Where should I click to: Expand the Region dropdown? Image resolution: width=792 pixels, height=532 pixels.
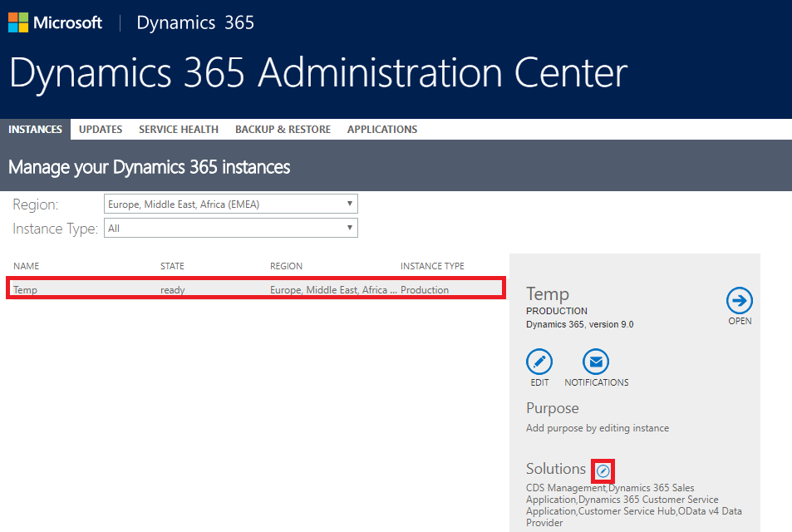coord(231,204)
